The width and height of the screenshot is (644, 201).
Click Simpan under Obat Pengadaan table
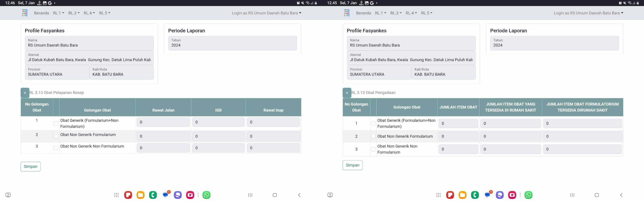click(352, 165)
